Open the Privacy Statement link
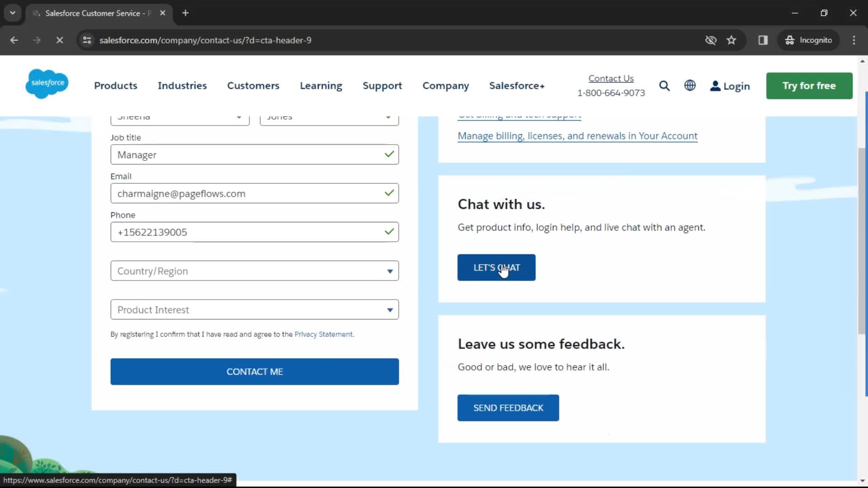Image resolution: width=868 pixels, height=488 pixels. pos(324,334)
